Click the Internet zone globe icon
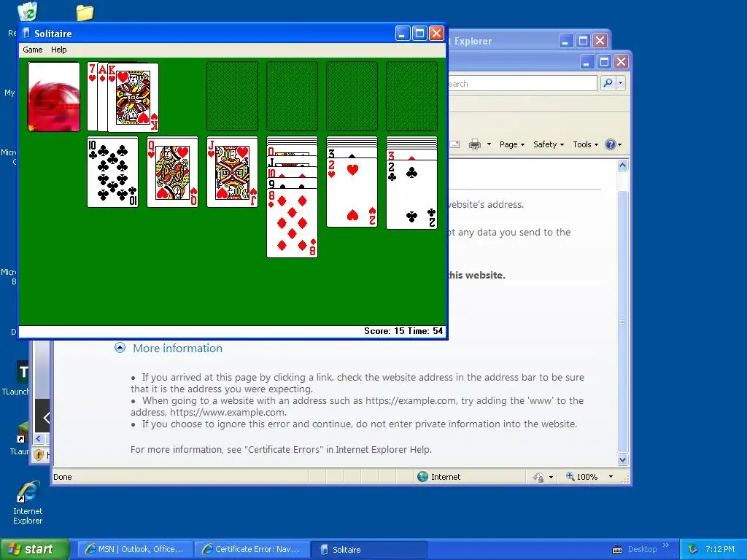Screen dimensions: 747x560 [422, 476]
